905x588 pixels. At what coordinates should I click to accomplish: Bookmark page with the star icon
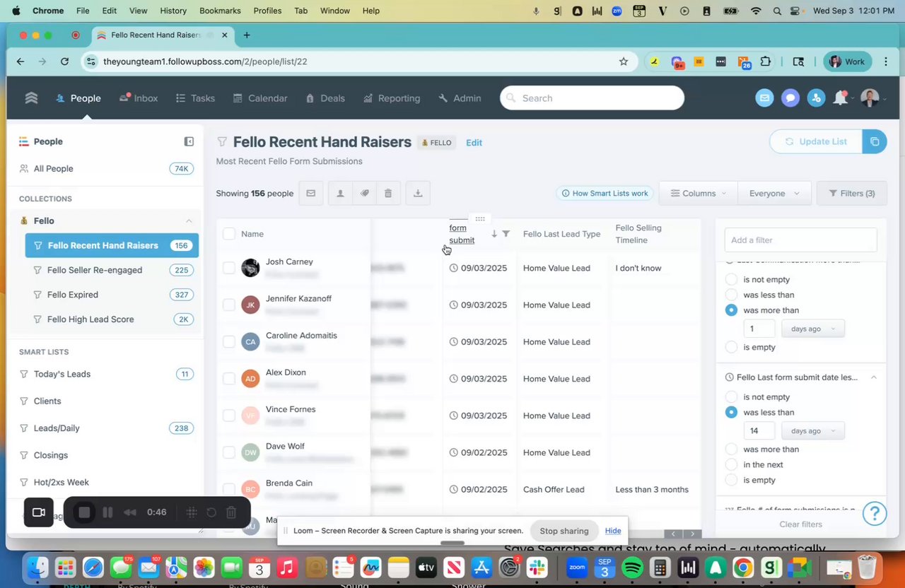[x=624, y=61]
